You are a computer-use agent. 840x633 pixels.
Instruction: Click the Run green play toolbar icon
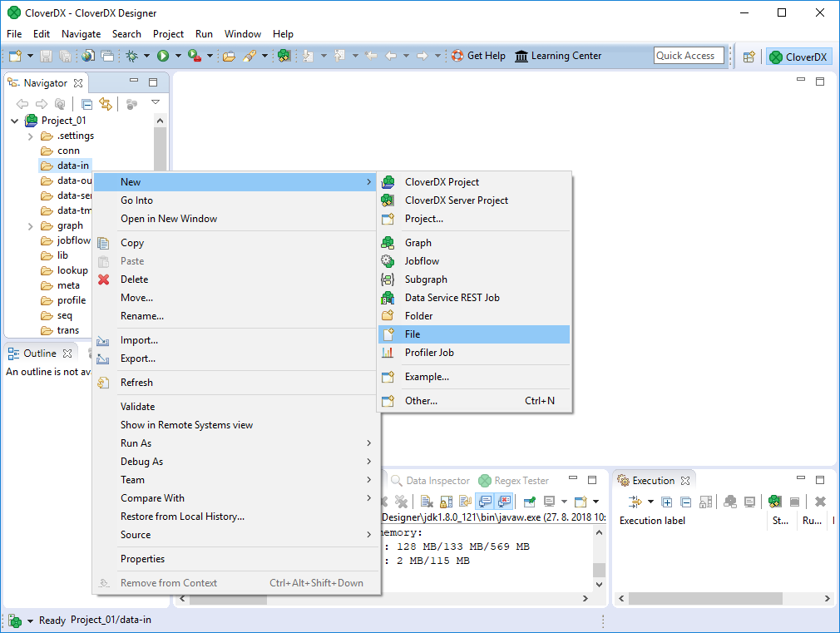(x=163, y=56)
